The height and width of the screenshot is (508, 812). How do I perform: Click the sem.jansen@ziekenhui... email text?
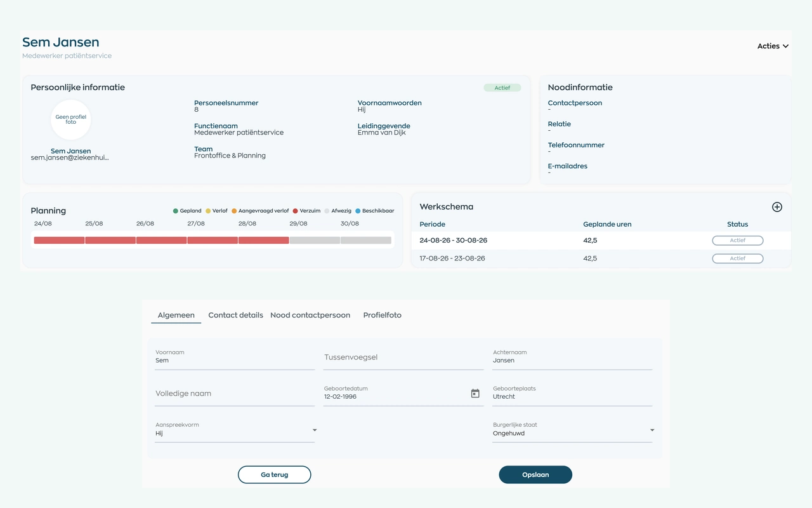70,157
